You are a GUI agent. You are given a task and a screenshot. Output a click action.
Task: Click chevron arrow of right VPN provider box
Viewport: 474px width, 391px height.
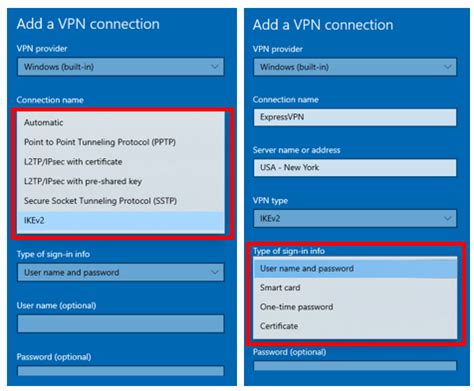pyautogui.click(x=448, y=67)
